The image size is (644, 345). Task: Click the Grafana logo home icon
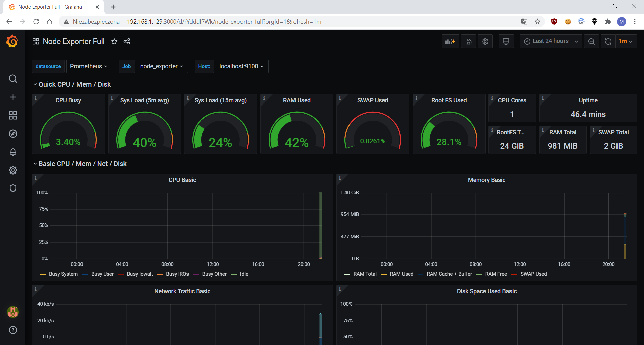(x=12, y=41)
